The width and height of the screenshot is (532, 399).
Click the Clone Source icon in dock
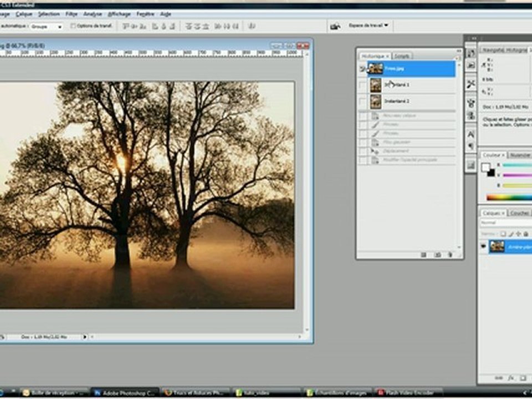coord(470,115)
